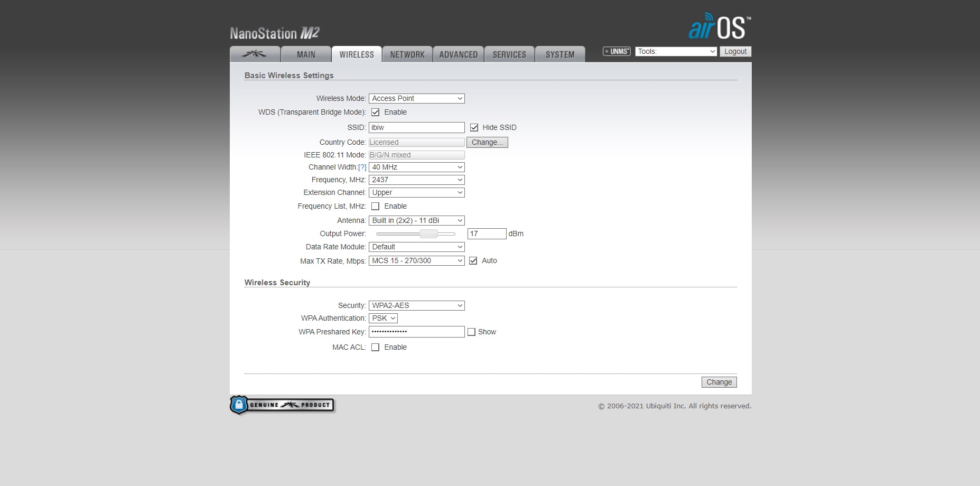
Task: Open the Wireless Mode dropdown
Action: pos(417,98)
